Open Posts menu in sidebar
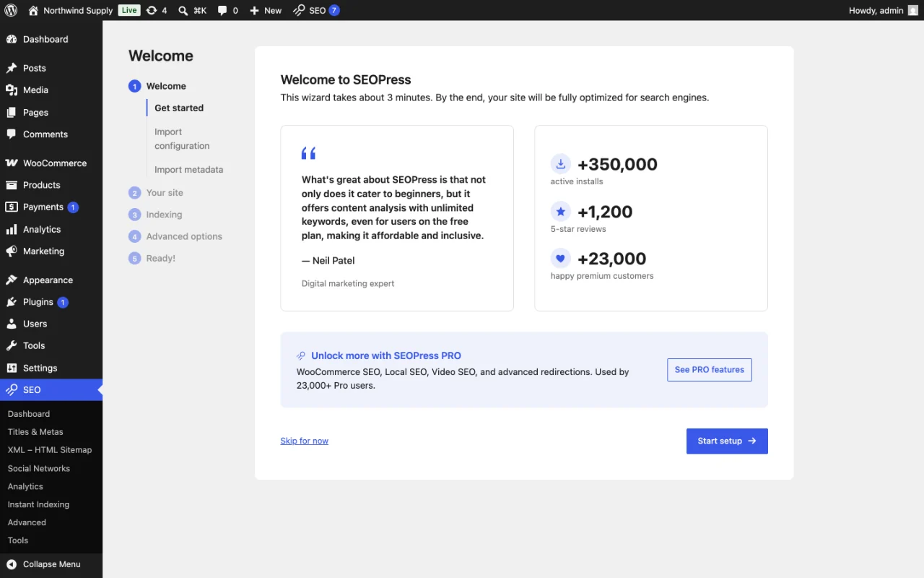The image size is (924, 578). (x=51, y=68)
